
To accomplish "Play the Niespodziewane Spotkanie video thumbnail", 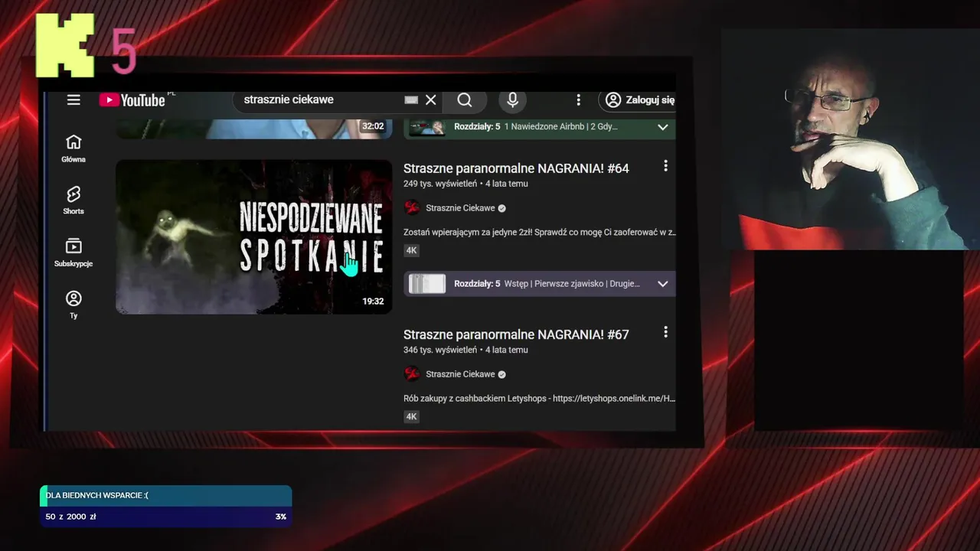I will 253,236.
